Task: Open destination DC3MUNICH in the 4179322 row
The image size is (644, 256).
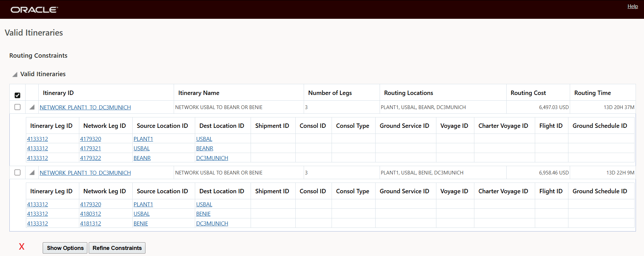Action: point(212,158)
